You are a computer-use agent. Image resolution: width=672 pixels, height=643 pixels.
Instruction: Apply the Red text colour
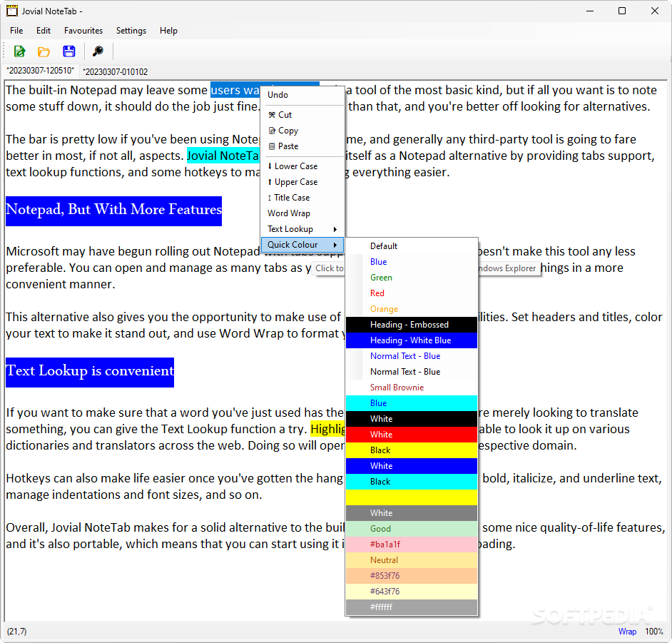coord(412,293)
